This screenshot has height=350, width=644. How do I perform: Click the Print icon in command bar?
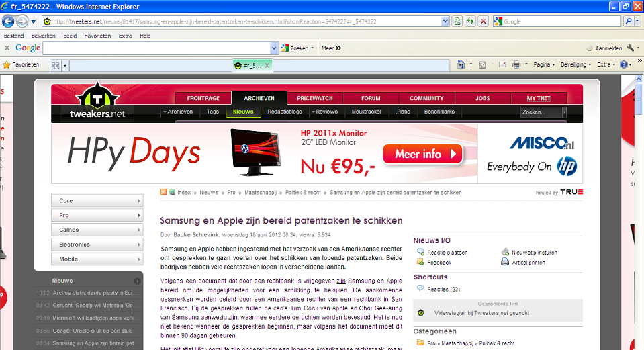[516, 64]
